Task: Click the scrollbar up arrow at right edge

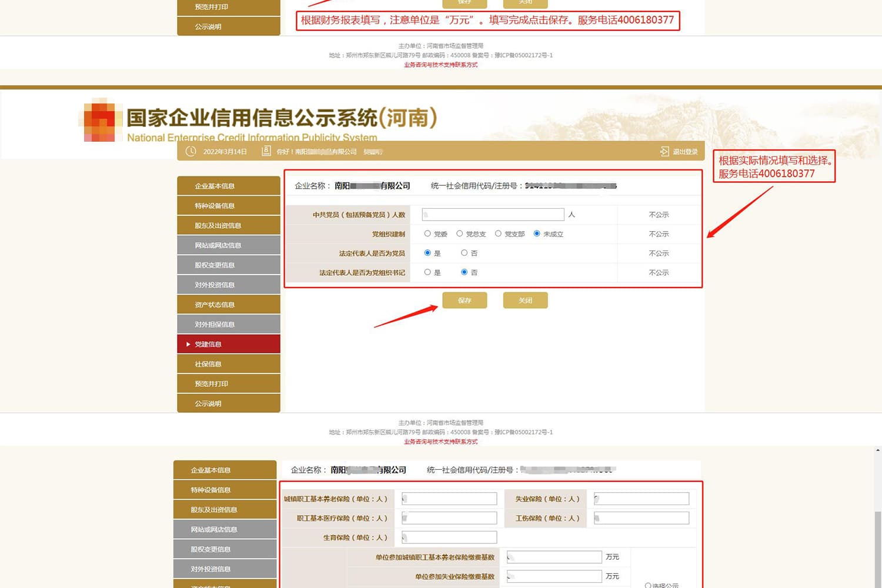Action: point(878,450)
